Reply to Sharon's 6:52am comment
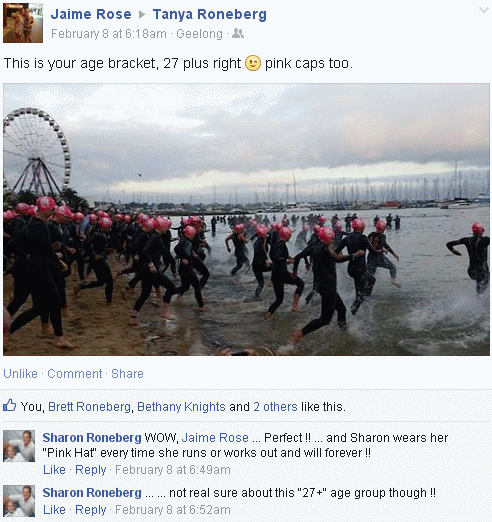This screenshot has height=522, width=492. [91, 510]
